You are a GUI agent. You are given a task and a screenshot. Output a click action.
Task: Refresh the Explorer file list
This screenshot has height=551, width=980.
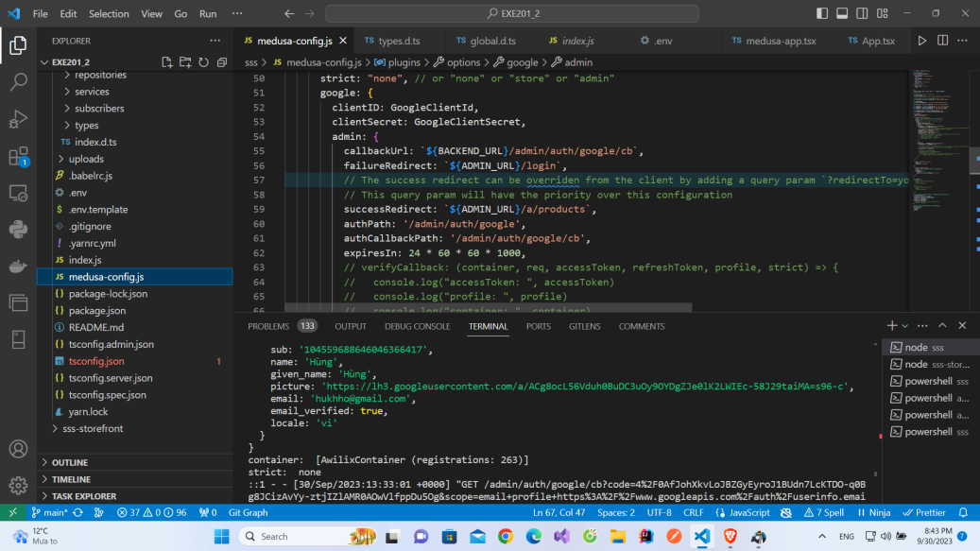tap(204, 60)
